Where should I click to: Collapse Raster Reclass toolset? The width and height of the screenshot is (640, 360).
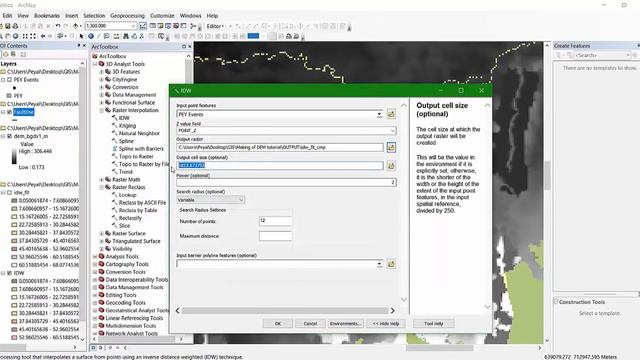[102, 187]
